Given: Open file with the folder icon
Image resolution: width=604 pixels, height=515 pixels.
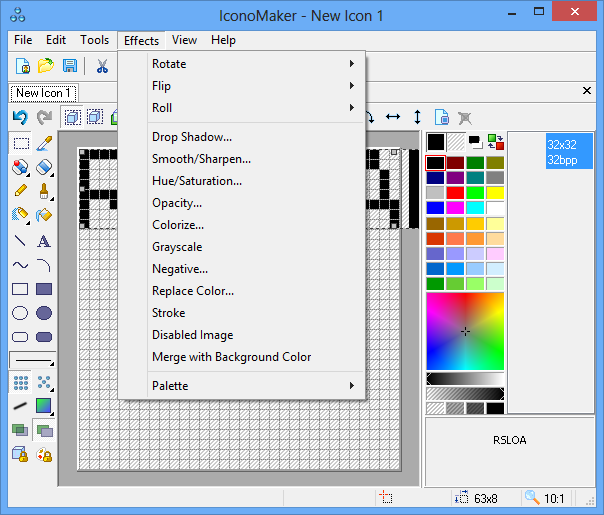Looking at the screenshot, I should point(46,66).
